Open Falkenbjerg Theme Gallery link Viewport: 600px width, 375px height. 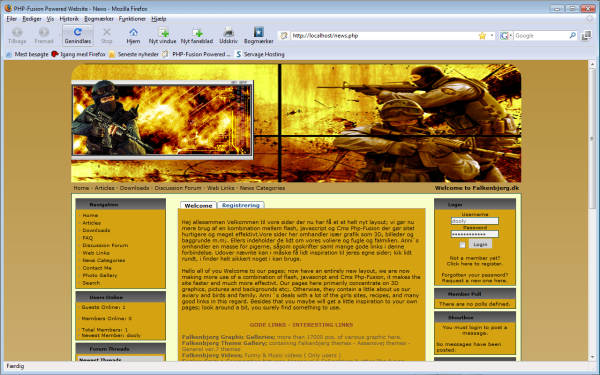(225, 343)
